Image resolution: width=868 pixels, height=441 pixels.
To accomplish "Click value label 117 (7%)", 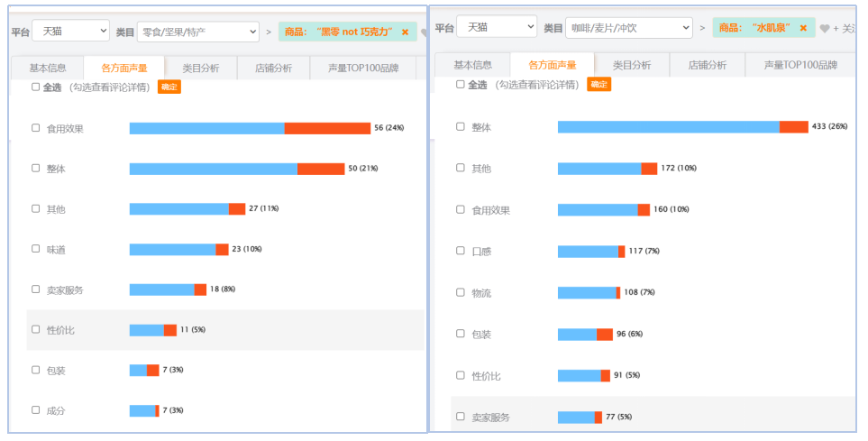I will (644, 251).
